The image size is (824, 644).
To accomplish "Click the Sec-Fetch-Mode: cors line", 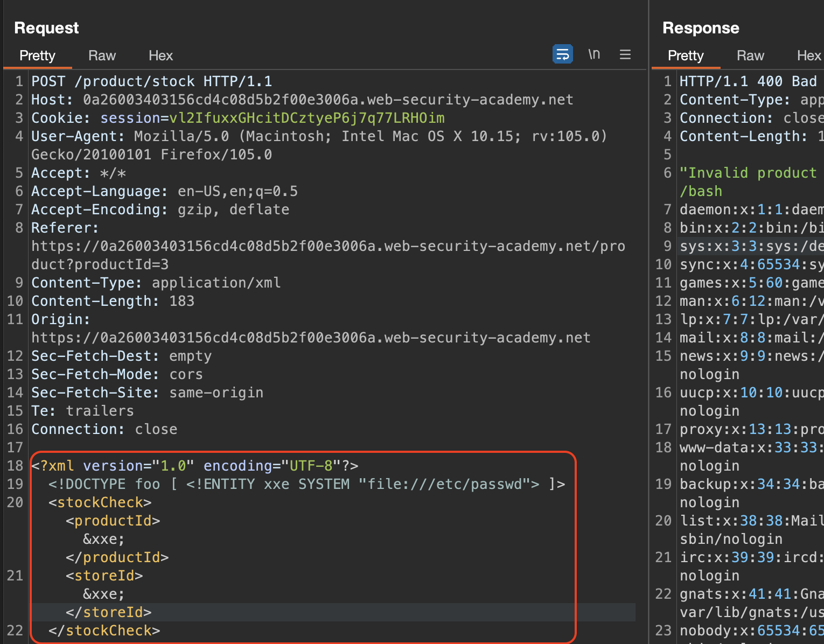I will [x=117, y=375].
